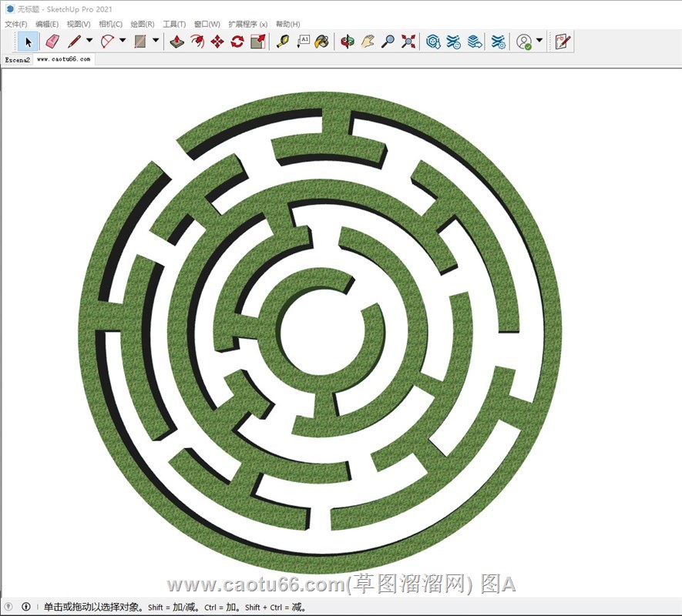Viewport: 682px width, 616px height.
Task: Select the Orbit tool
Action: [x=348, y=41]
